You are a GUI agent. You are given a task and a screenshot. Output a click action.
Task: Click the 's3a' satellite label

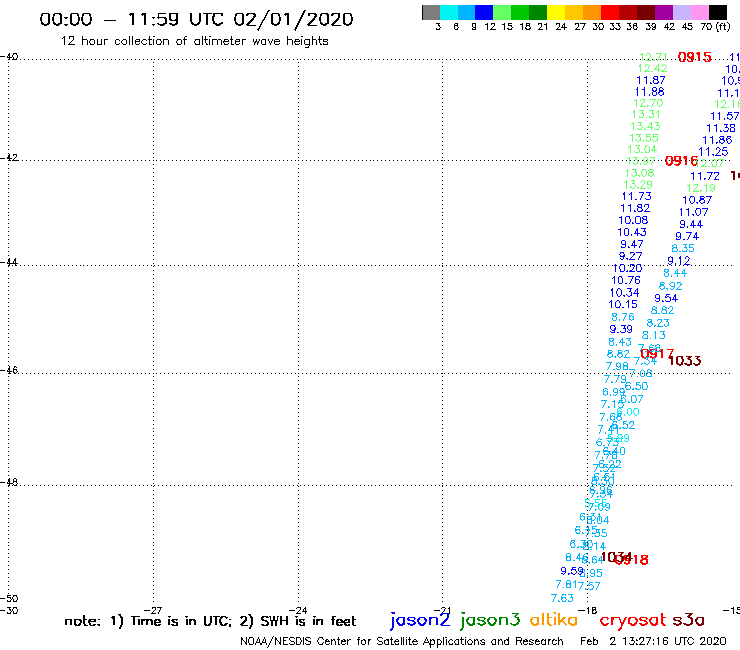688,621
